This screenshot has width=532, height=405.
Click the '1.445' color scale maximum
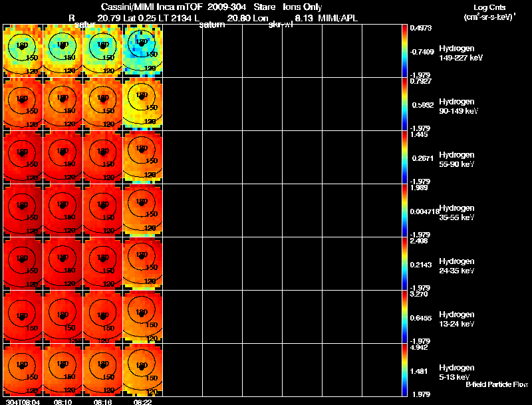pos(419,134)
